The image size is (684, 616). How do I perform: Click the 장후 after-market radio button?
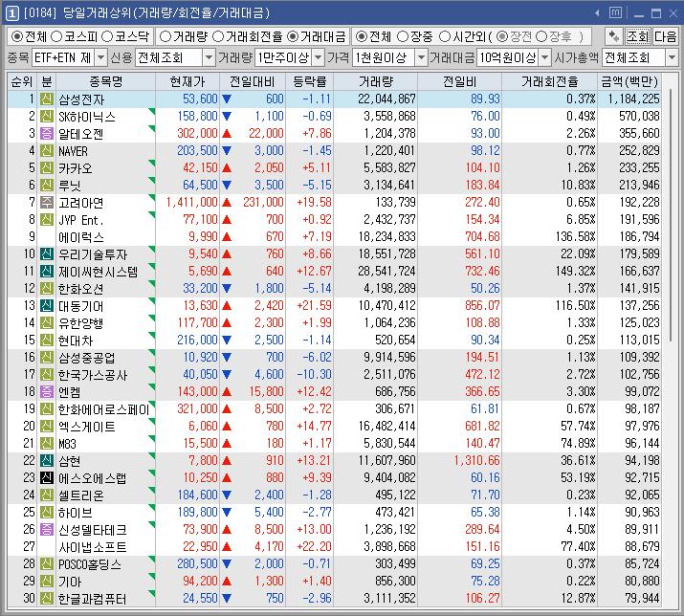coord(541,36)
